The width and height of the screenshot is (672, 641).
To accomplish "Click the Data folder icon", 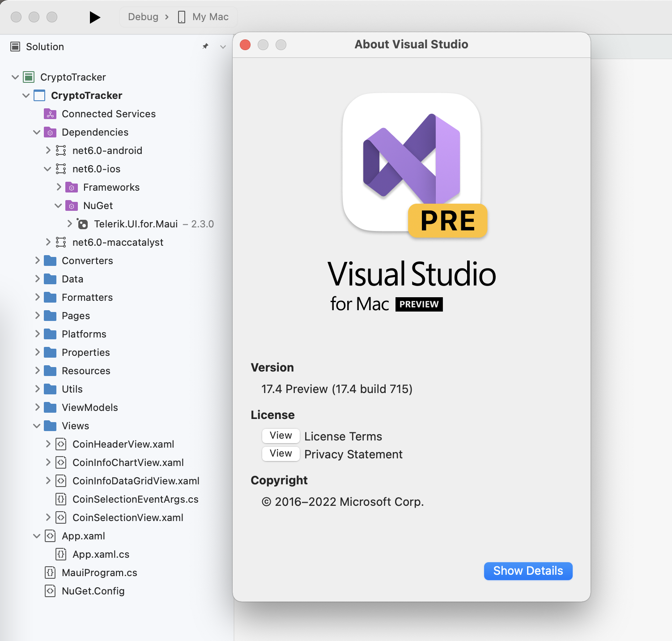I will point(50,279).
